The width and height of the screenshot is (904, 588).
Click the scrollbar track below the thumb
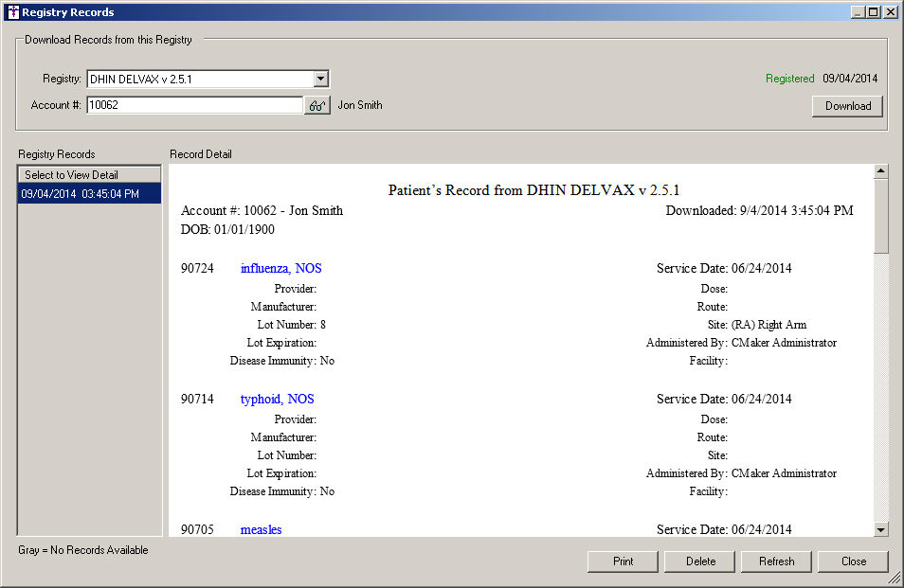pos(881,388)
